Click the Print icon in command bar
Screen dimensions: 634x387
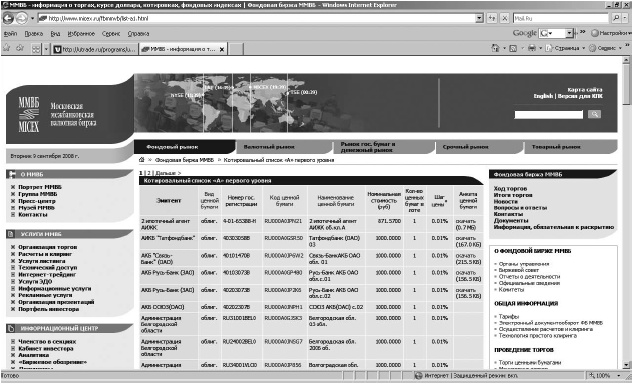pos(532,48)
